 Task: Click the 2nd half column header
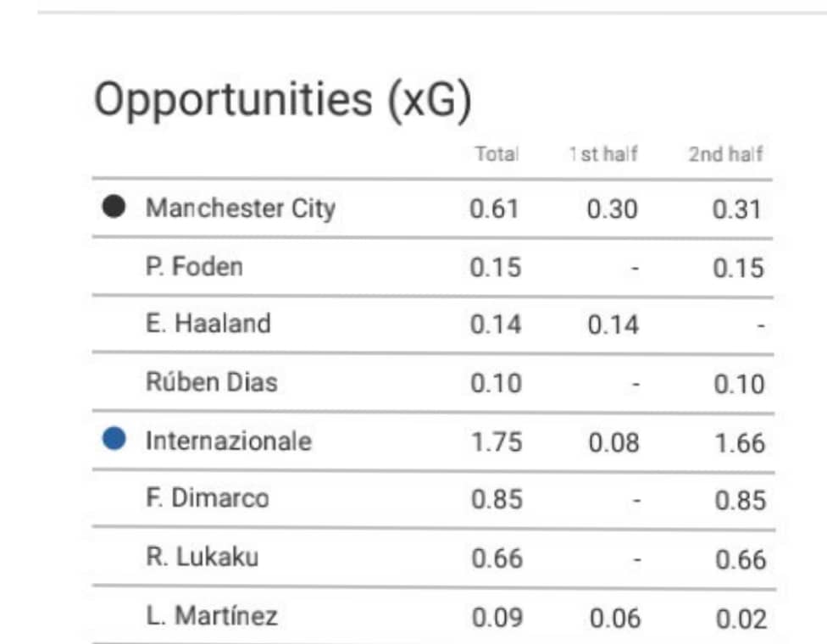(725, 154)
